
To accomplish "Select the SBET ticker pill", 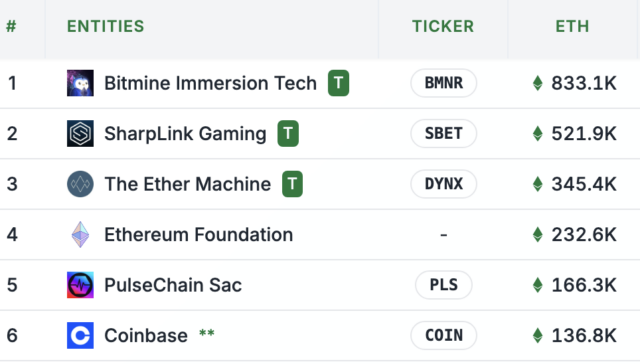I will point(444,133).
